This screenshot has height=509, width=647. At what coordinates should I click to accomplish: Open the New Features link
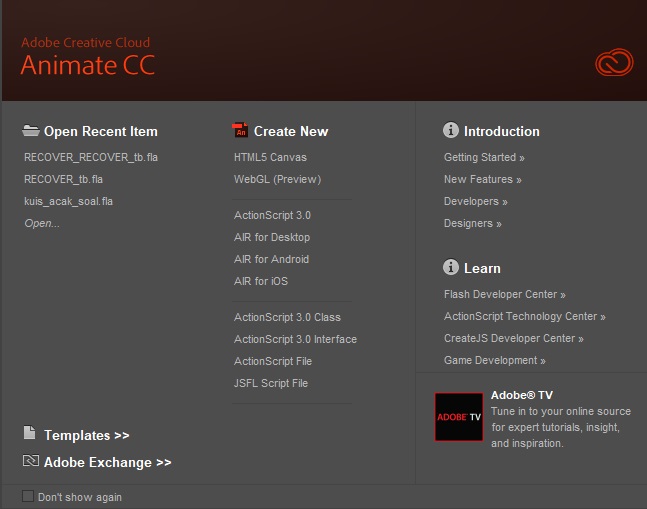tap(483, 179)
